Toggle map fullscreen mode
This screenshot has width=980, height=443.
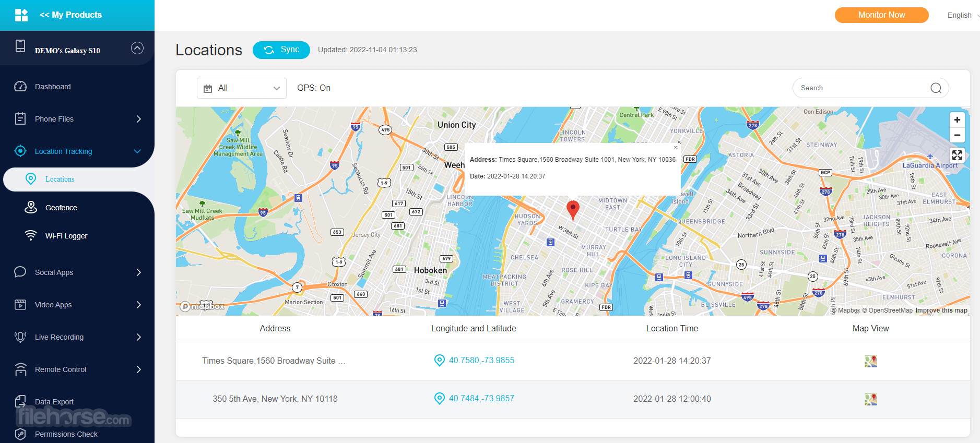click(x=957, y=155)
